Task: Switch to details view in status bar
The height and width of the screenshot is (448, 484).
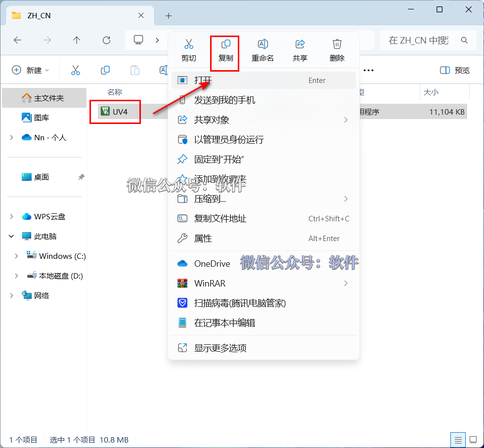Action: pyautogui.click(x=458, y=440)
